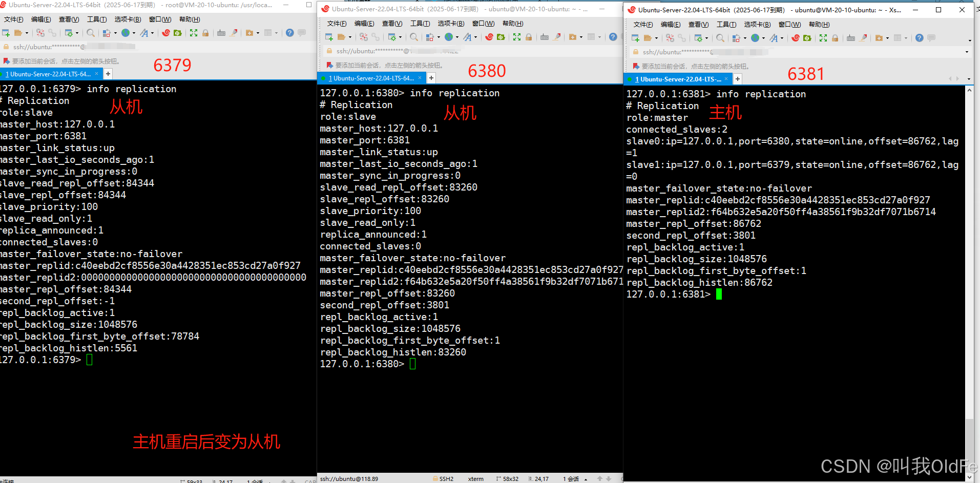Click color scheme icon in 6380 window

(x=430, y=37)
